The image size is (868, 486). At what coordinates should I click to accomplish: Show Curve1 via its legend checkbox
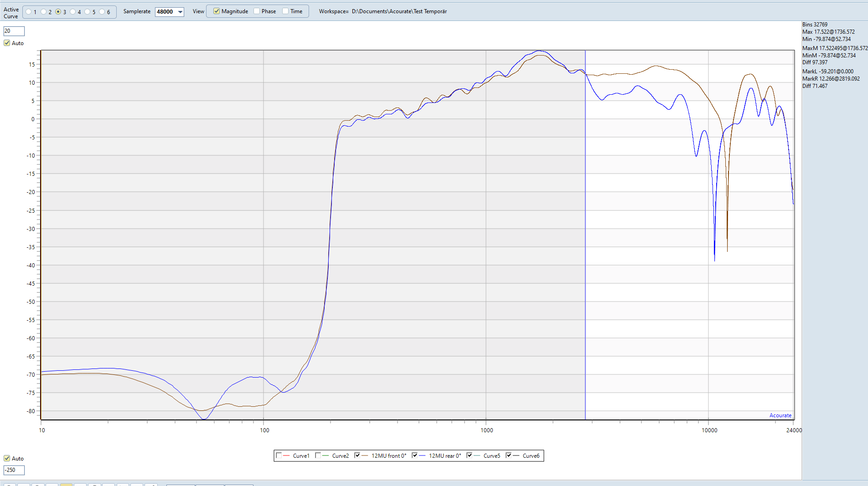[279, 455]
